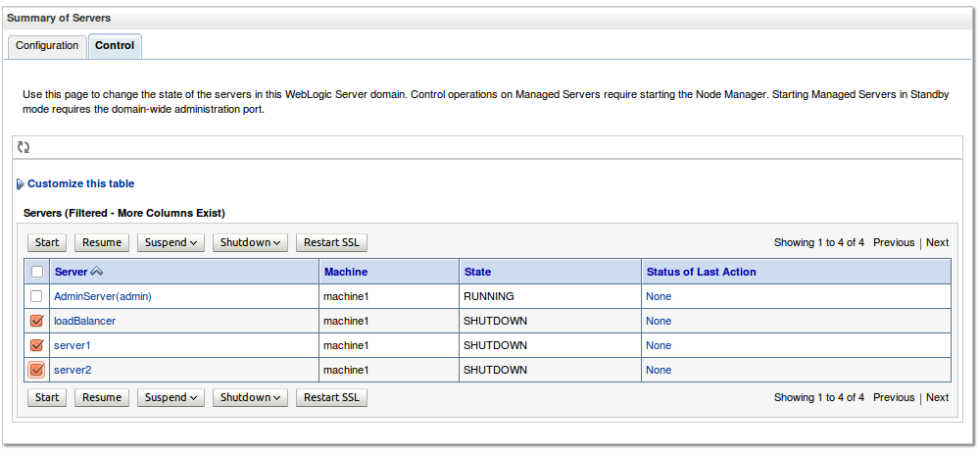Click the top Restart SSL button

(331, 242)
